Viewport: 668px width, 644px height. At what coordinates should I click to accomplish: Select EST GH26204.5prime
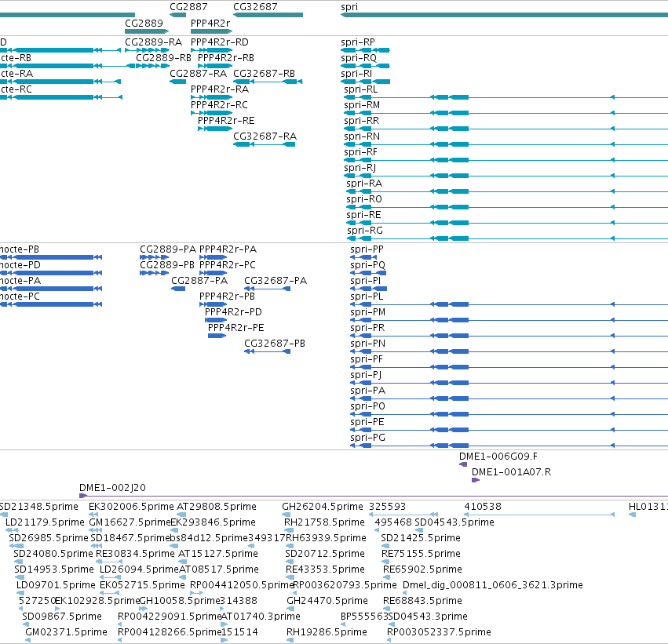point(323,508)
